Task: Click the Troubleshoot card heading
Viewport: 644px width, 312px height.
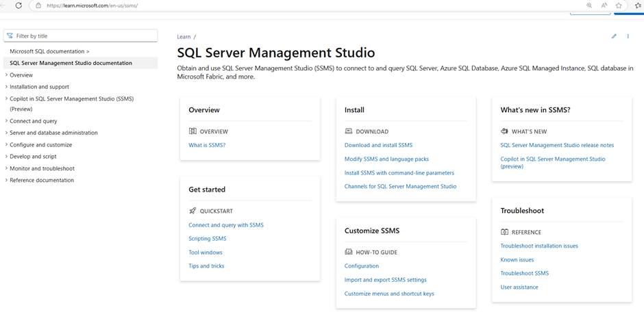Action: click(x=522, y=210)
